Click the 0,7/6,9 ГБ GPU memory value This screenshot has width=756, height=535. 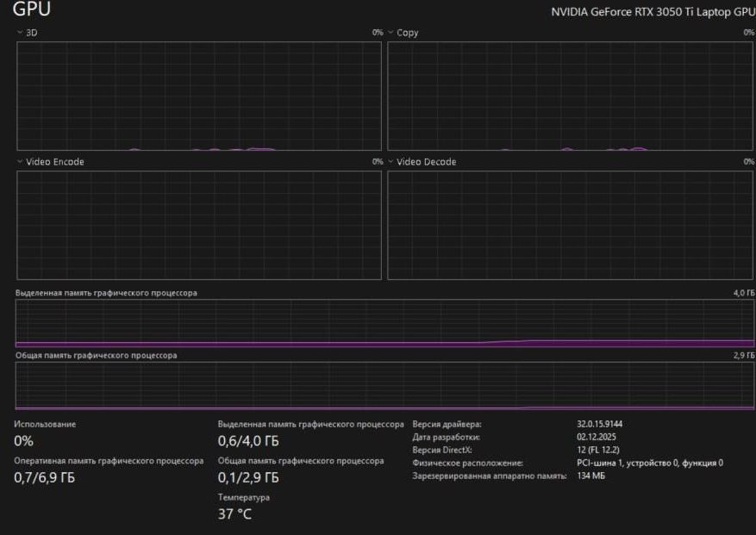pyautogui.click(x=45, y=477)
